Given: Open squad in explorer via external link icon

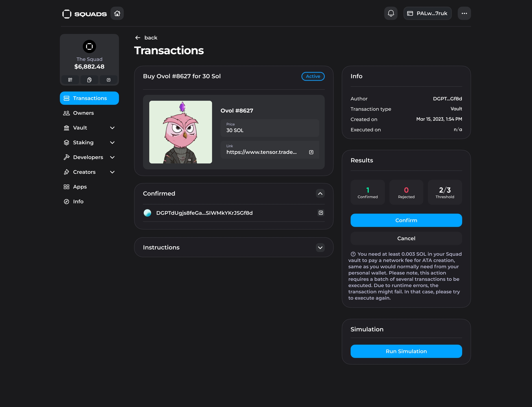Looking at the screenshot, I should coord(108,80).
